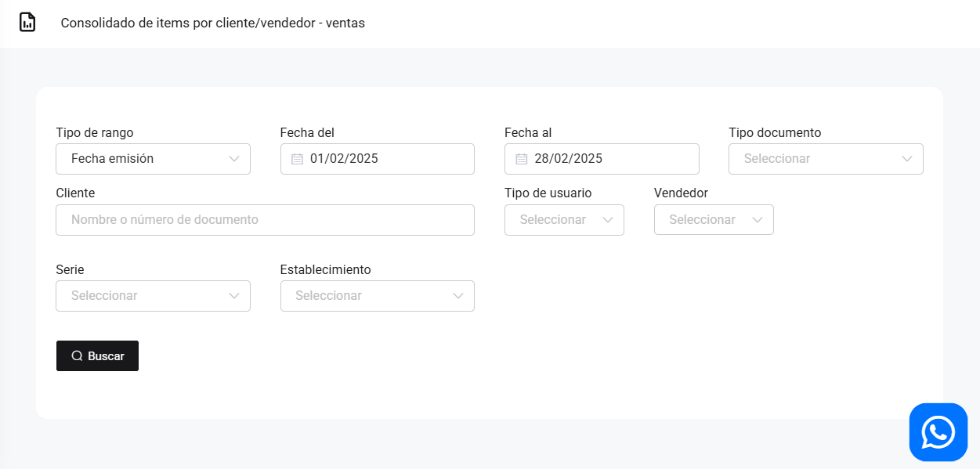Click the Consolidado de items page title
The height and width of the screenshot is (469, 980).
(212, 23)
